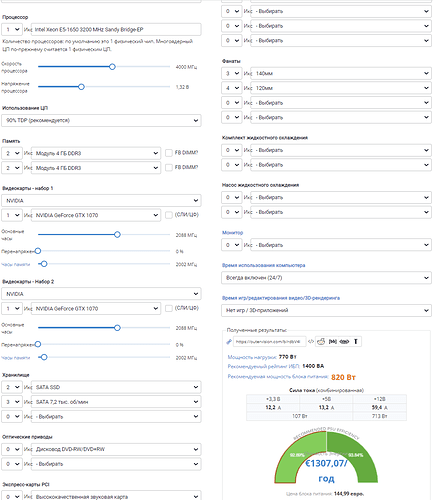Click Время использования компьютера link

pyautogui.click(x=264, y=265)
